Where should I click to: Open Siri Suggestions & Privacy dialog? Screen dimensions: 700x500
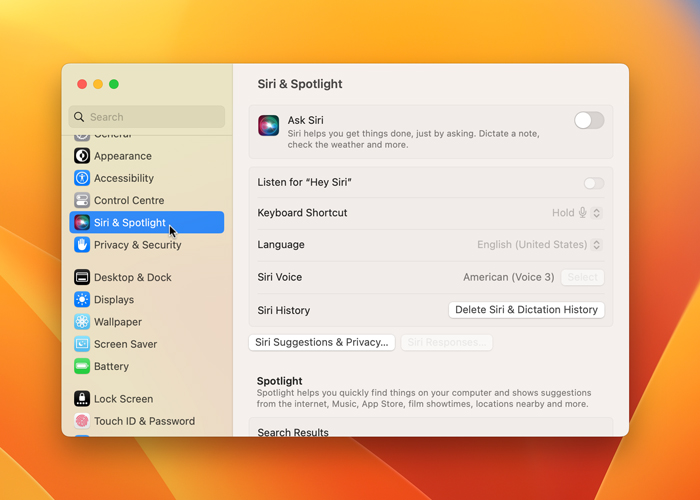click(x=321, y=342)
